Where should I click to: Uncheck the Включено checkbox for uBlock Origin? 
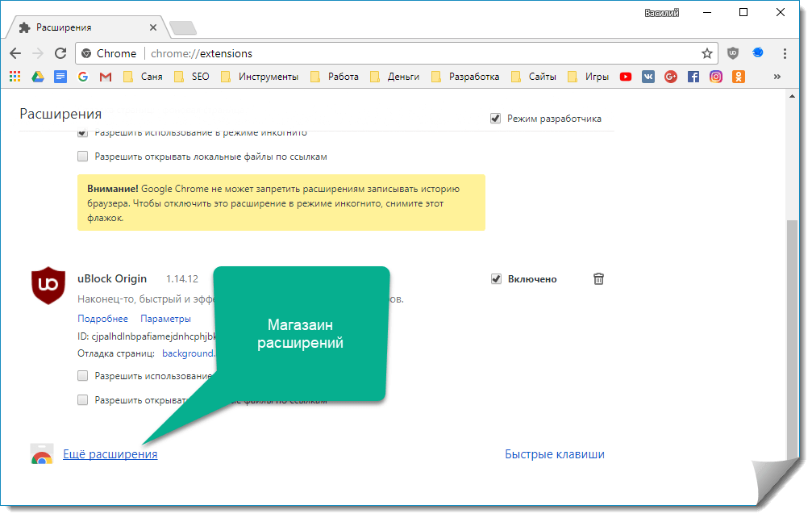[496, 279]
